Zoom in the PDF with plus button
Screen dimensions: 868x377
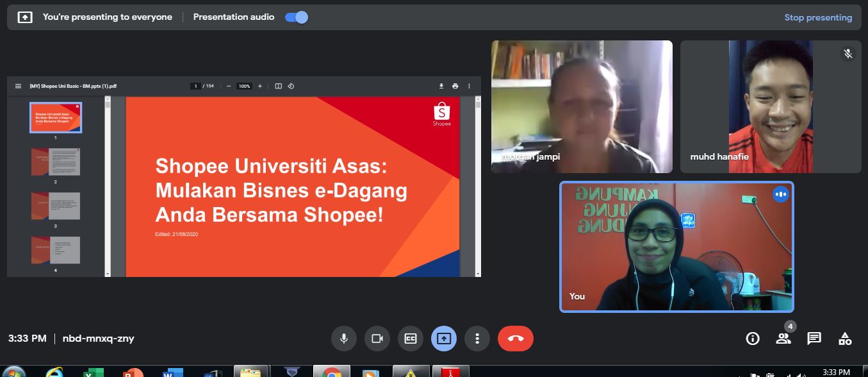pyautogui.click(x=259, y=86)
